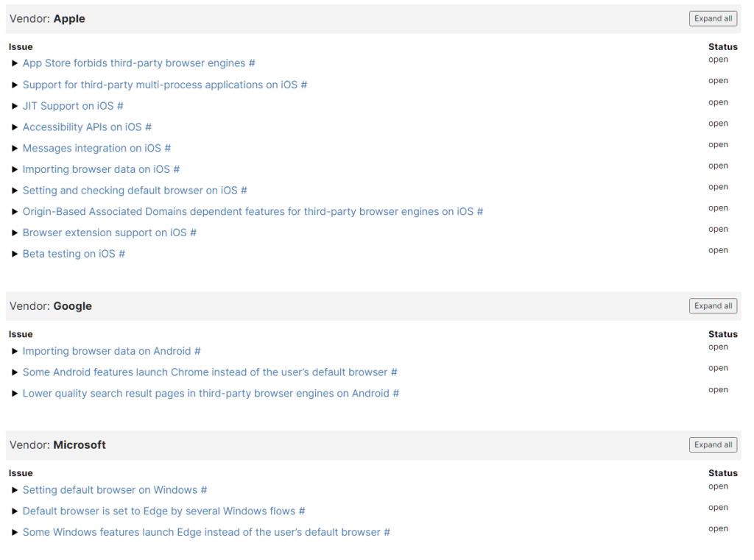The image size is (754, 560).
Task: Click # anchor after Some Windows features launch Edge
Action: (387, 533)
